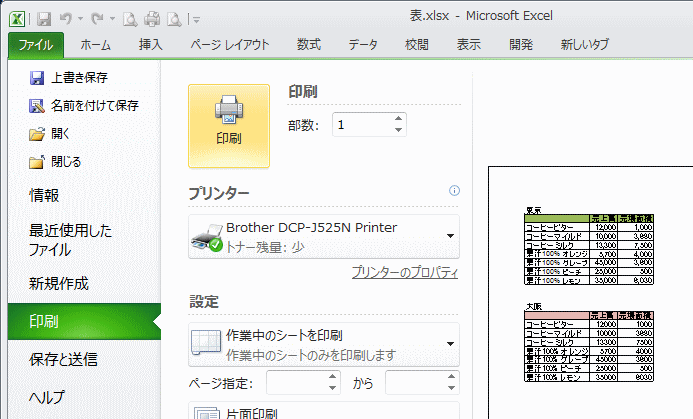Image resolution: width=693 pixels, height=419 pixels.
Task: Click the 閉じる folder icon
Action: [x=37, y=162]
